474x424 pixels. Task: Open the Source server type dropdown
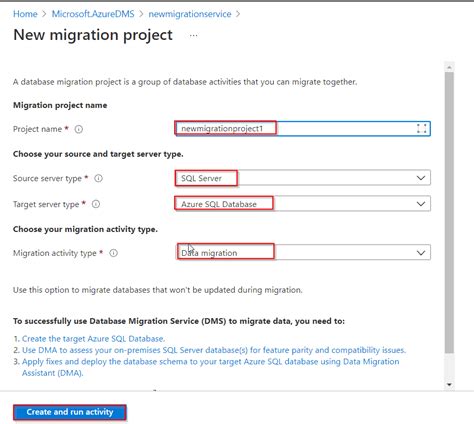tap(303, 178)
